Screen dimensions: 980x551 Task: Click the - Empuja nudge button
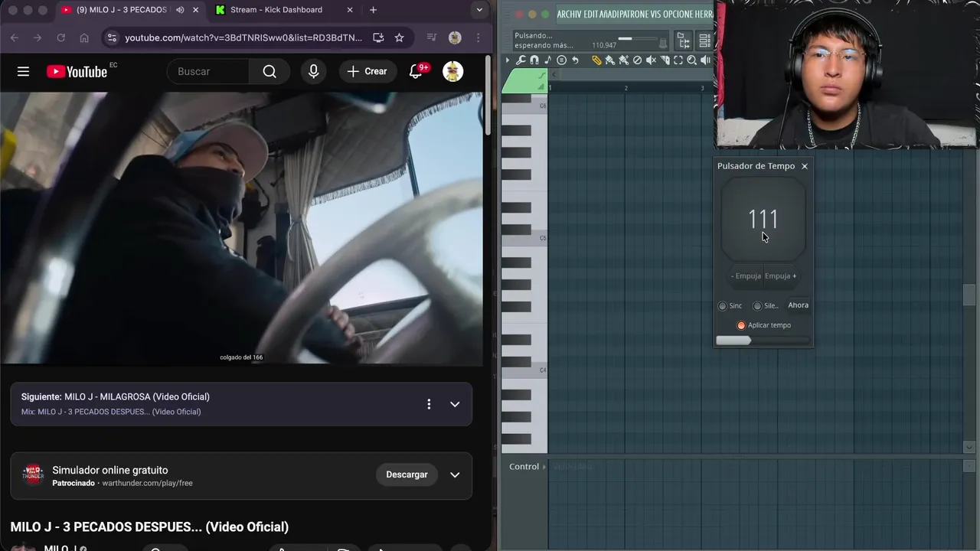(x=746, y=276)
